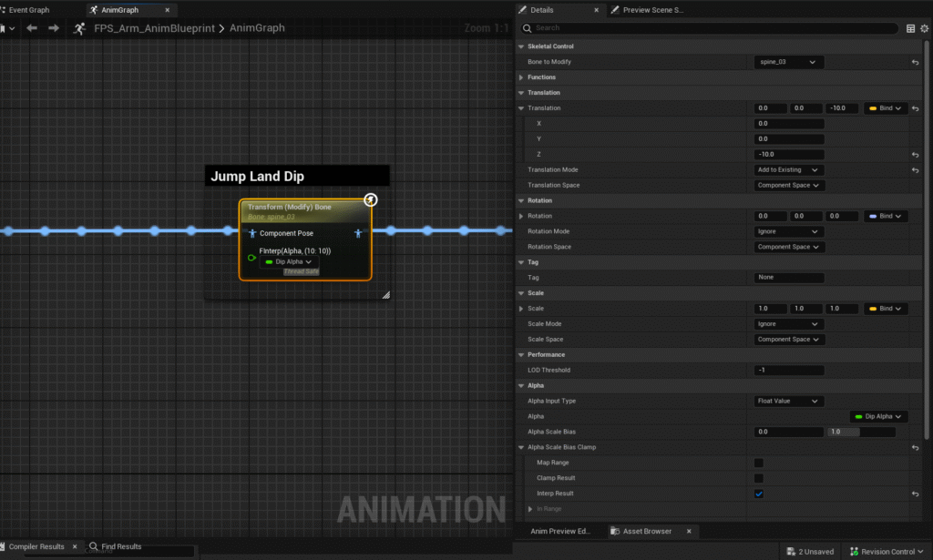Open Details panel settings gear
The image size is (933, 560).
click(926, 28)
